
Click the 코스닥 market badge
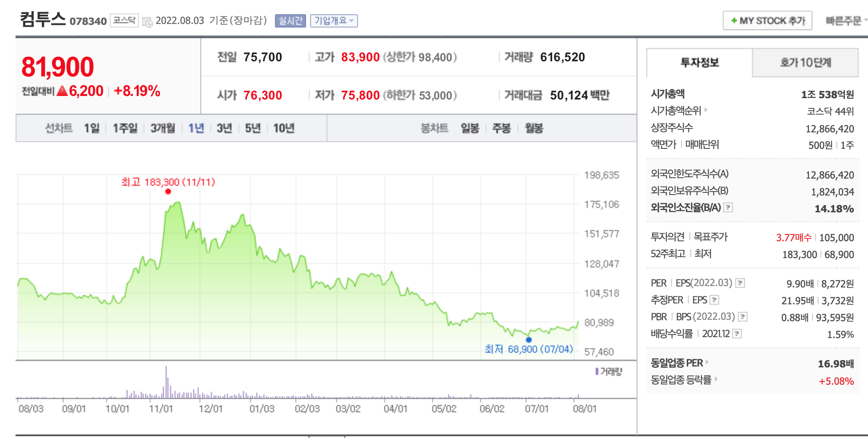coord(124,20)
